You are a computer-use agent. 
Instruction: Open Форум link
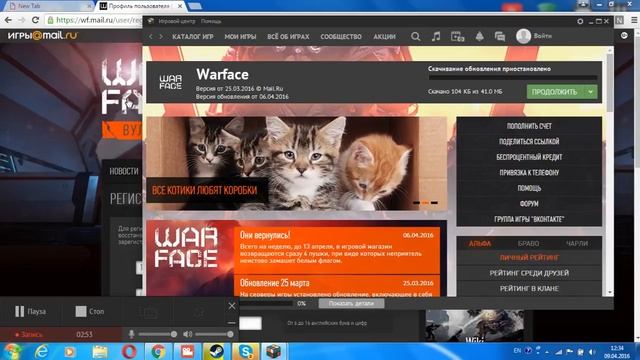point(529,204)
